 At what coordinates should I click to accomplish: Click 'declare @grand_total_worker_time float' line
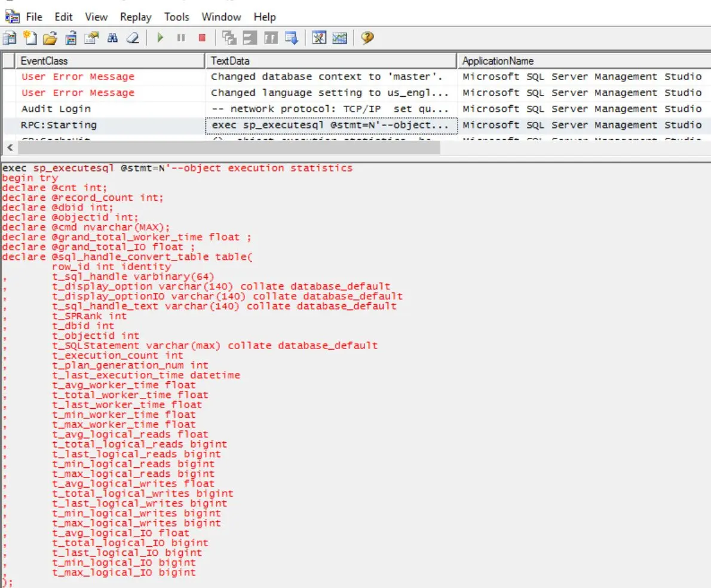click(x=126, y=237)
